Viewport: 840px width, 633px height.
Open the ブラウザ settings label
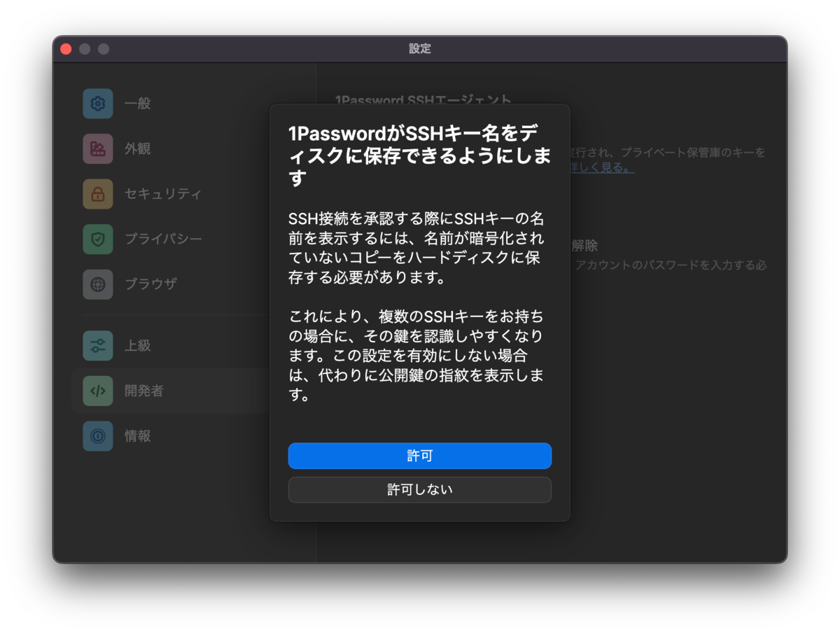coord(150,284)
